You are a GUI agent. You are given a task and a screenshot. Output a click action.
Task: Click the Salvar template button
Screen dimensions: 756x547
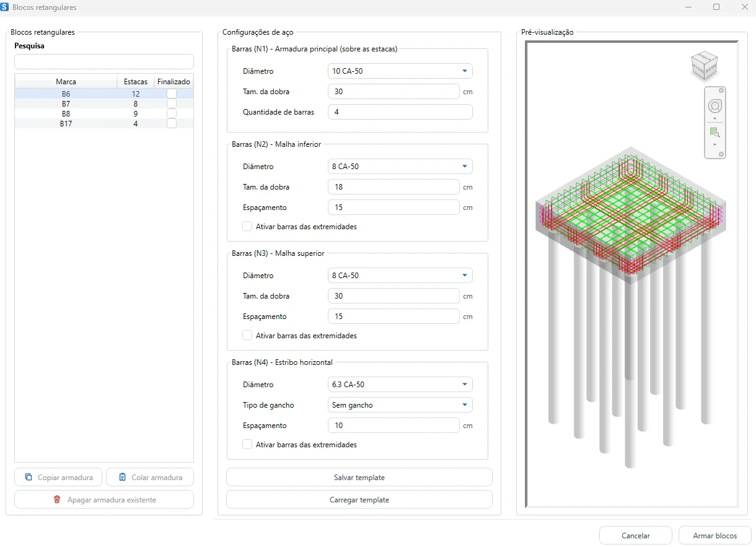tap(359, 478)
